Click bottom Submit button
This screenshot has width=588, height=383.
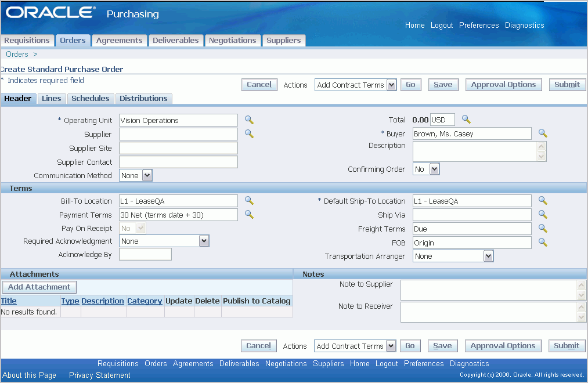(567, 346)
